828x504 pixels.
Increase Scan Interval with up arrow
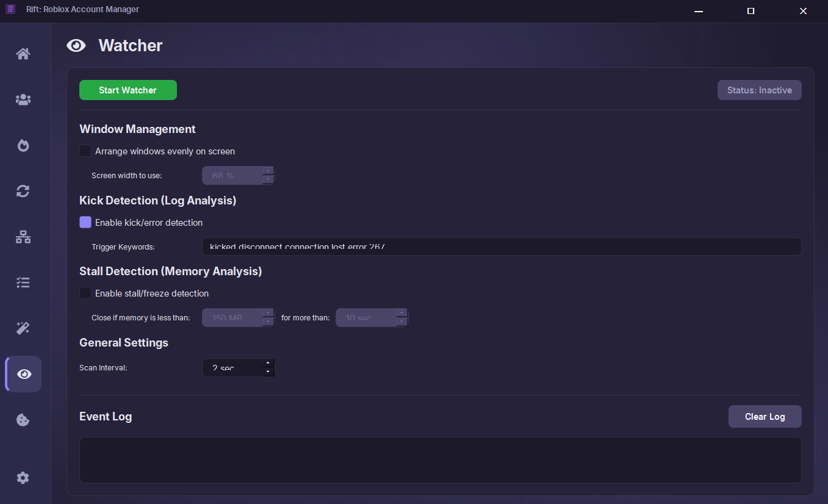tap(268, 364)
